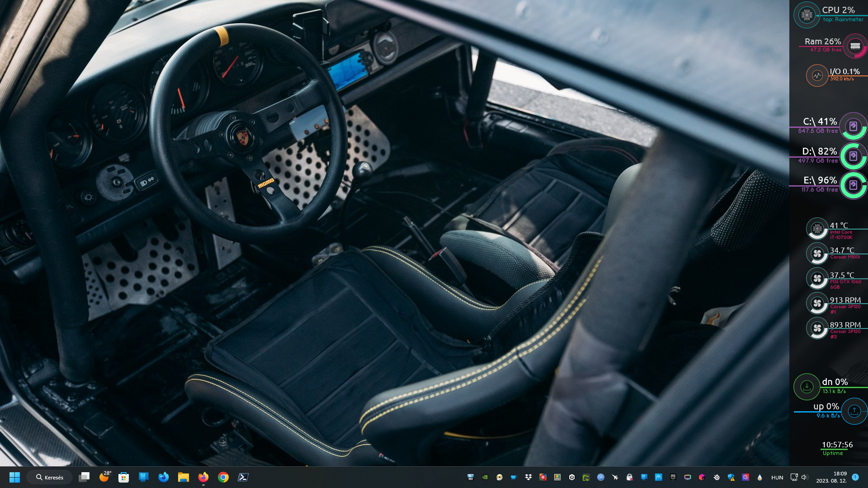
Task: Click the blue coffee cup tray icon
Action: click(514, 477)
